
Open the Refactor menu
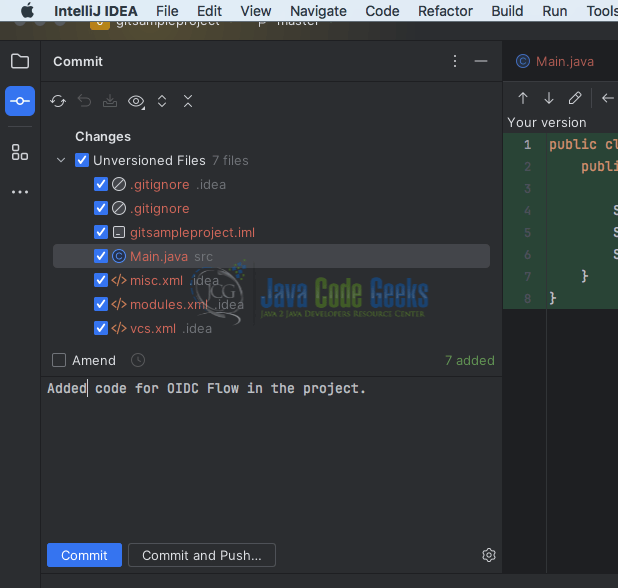coord(445,11)
